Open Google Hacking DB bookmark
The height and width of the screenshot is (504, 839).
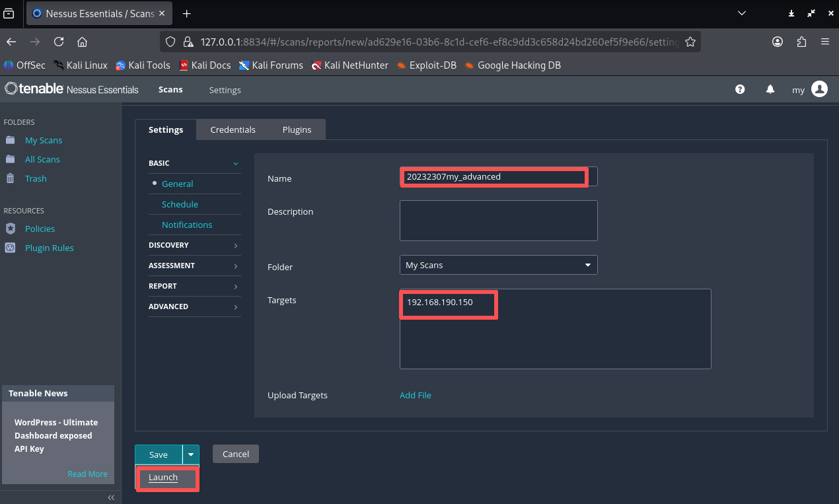(513, 65)
